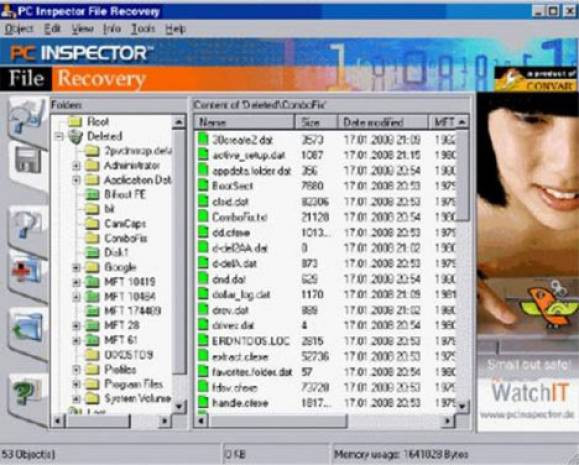The width and height of the screenshot is (579, 465).
Task: Click the folder tree scroll down arrow
Action: pyautogui.click(x=179, y=407)
